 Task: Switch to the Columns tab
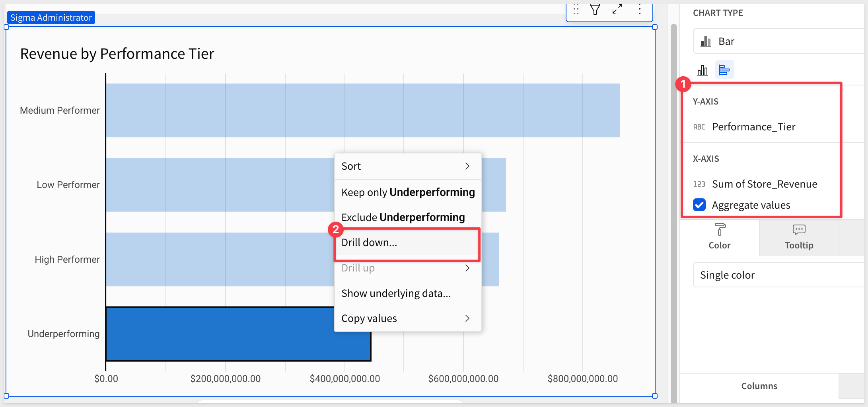coord(759,386)
